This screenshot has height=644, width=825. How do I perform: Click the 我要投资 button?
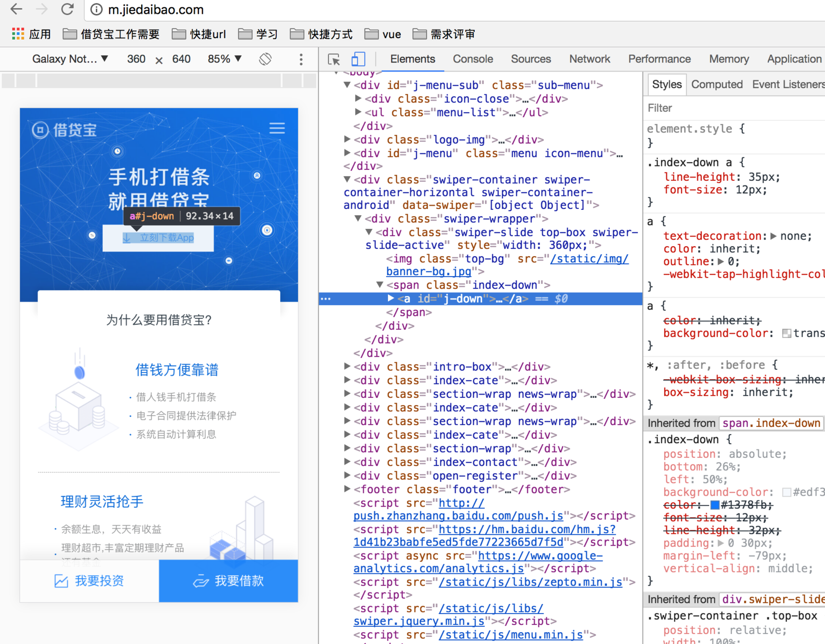(x=89, y=581)
